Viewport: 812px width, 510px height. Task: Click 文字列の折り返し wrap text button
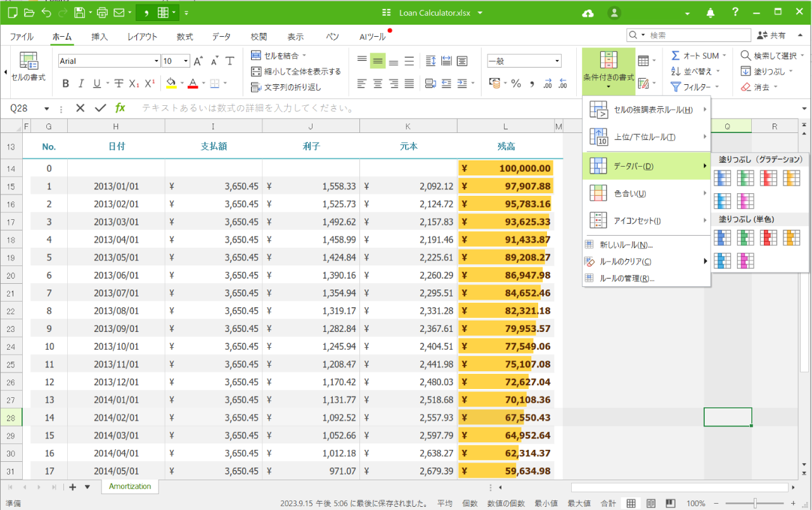[x=287, y=87]
